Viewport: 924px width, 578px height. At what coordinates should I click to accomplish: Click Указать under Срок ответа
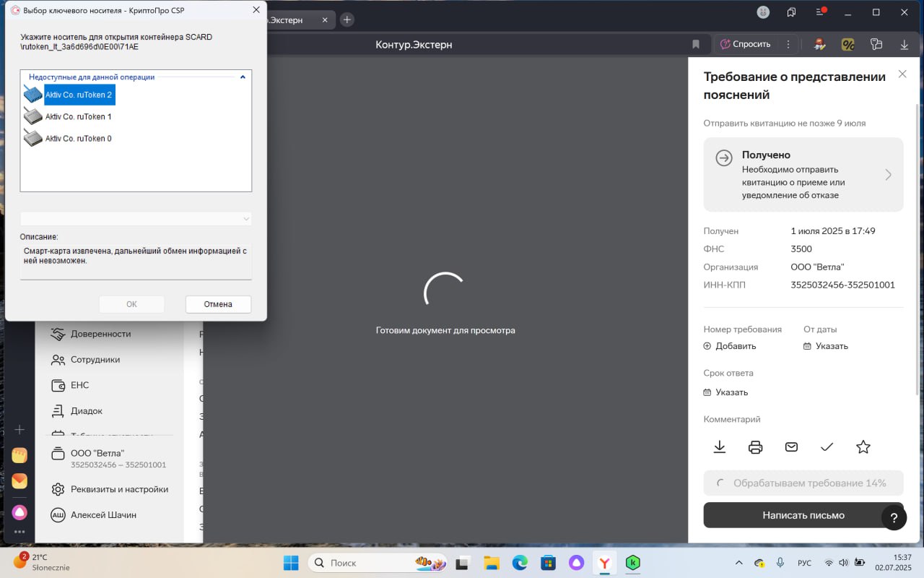(x=725, y=392)
